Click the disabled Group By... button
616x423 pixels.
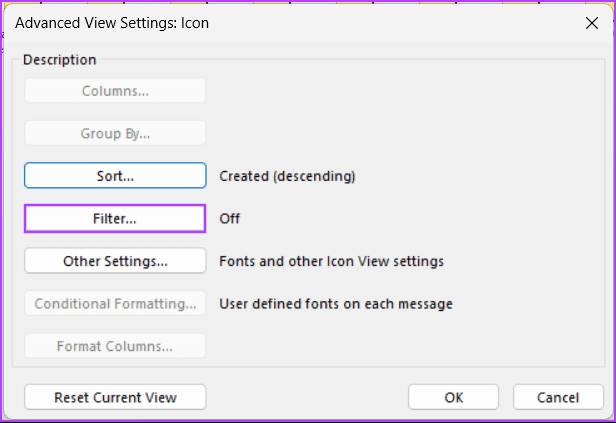point(115,133)
